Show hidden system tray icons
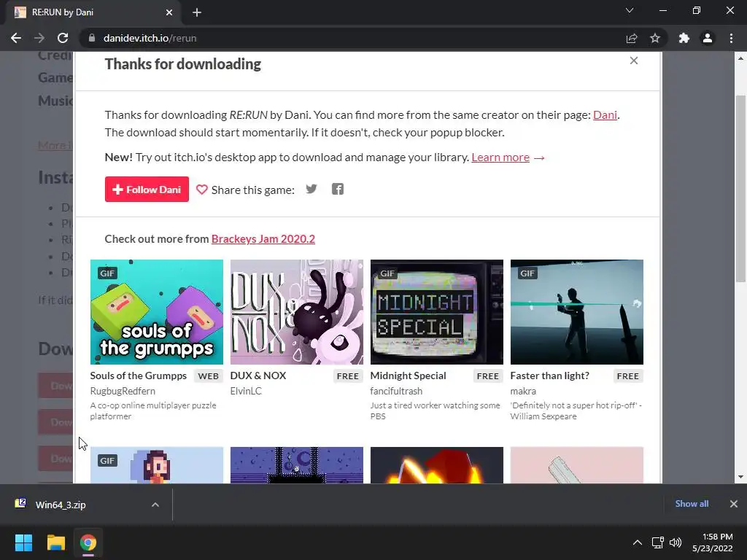The width and height of the screenshot is (747, 560). coord(637,542)
